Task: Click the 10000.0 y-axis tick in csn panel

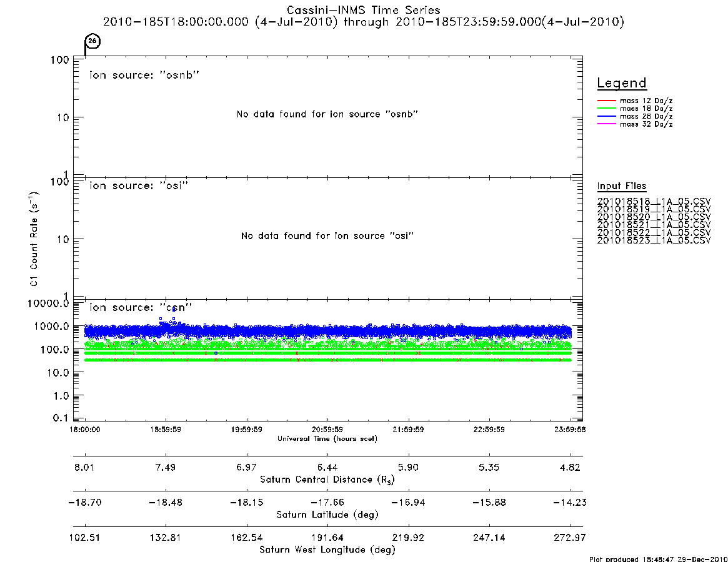Action: pyautogui.click(x=48, y=303)
